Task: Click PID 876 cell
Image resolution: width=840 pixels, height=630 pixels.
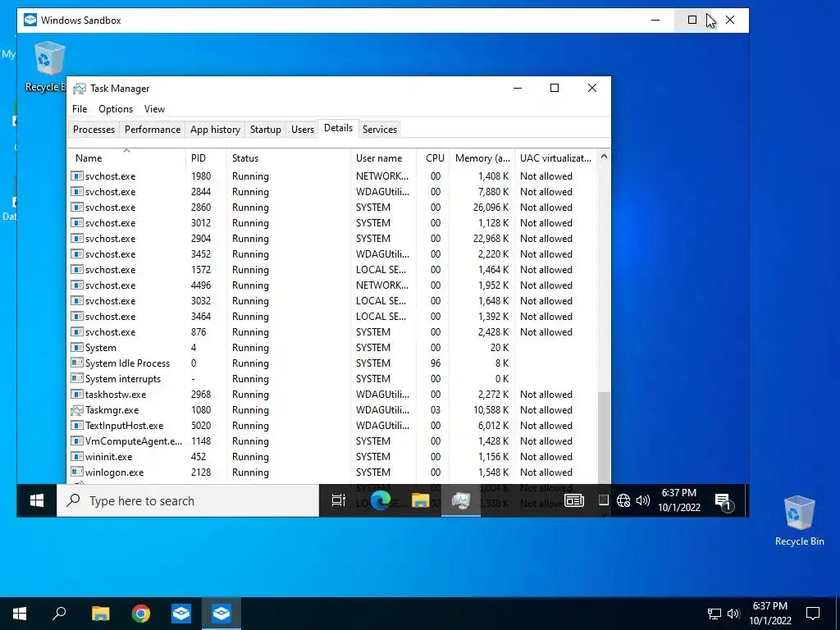Action: pyautogui.click(x=199, y=332)
